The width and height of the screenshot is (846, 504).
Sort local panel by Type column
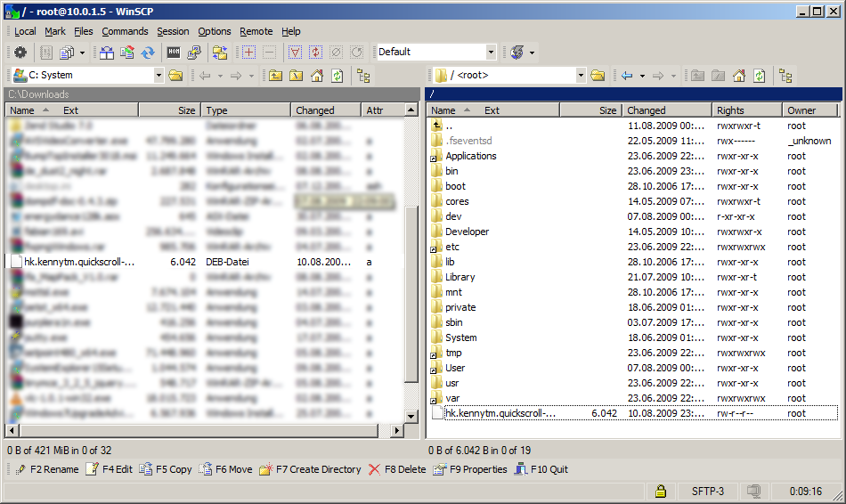(x=246, y=110)
